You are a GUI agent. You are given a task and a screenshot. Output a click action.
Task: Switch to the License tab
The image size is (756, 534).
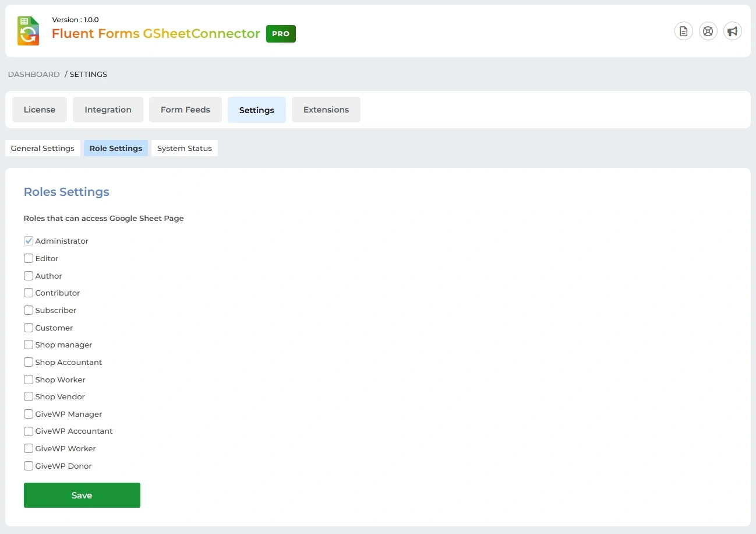point(40,110)
